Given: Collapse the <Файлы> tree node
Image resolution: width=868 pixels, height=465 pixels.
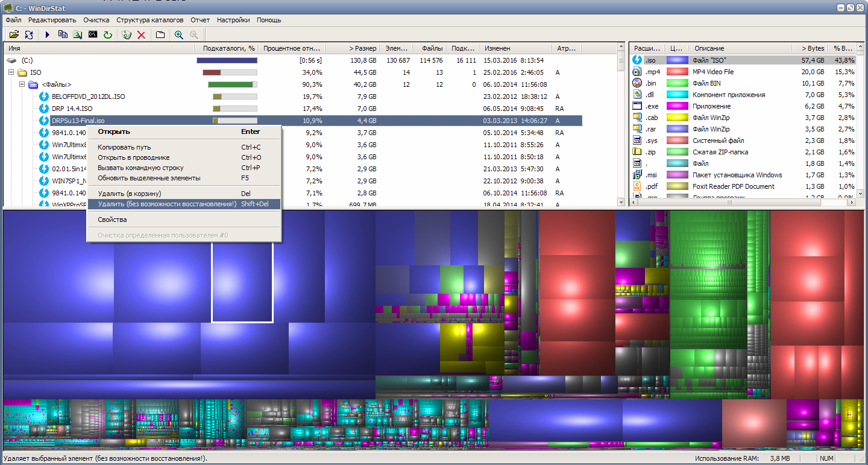Looking at the screenshot, I should pos(22,84).
